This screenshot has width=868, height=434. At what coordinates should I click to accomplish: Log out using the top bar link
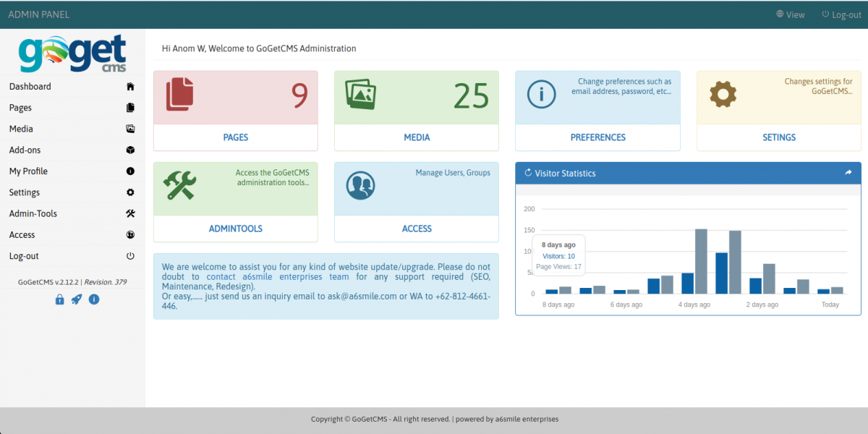[x=842, y=14]
